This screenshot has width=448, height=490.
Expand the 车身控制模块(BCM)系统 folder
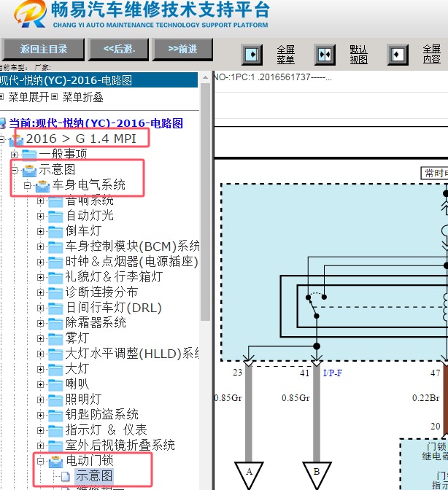click(x=40, y=246)
